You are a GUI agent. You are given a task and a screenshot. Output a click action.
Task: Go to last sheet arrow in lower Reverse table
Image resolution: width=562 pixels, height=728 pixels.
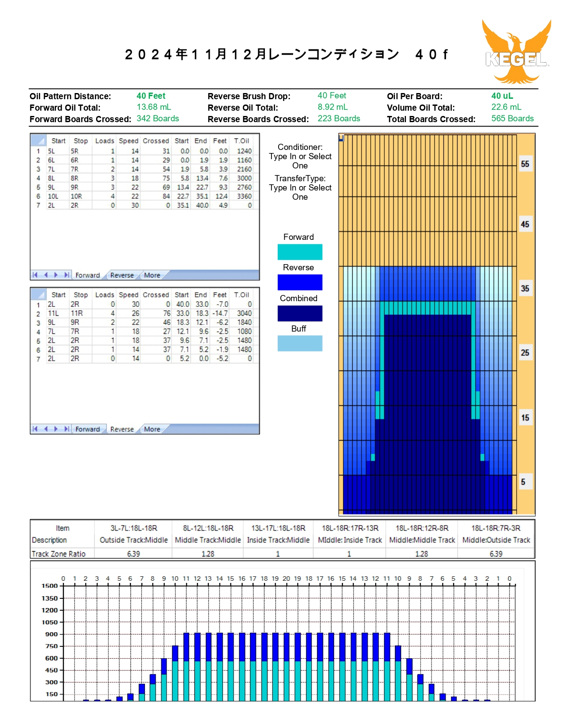coord(67,429)
